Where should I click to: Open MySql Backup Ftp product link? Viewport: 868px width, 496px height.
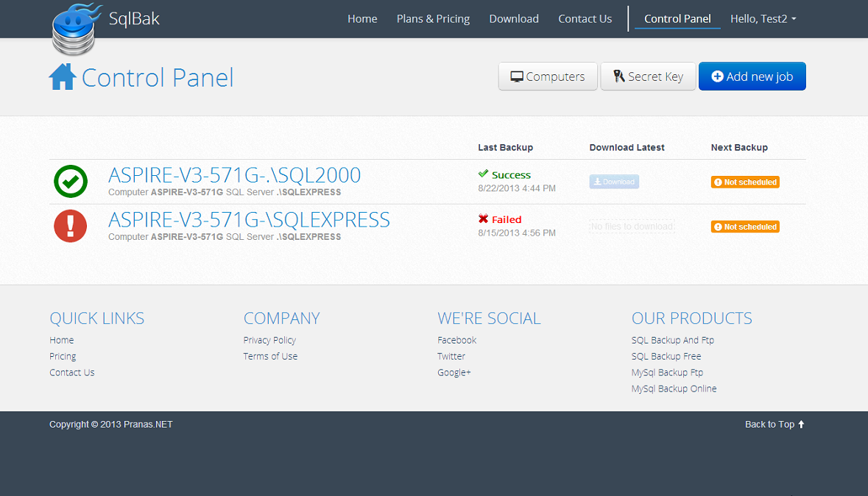pyautogui.click(x=667, y=372)
